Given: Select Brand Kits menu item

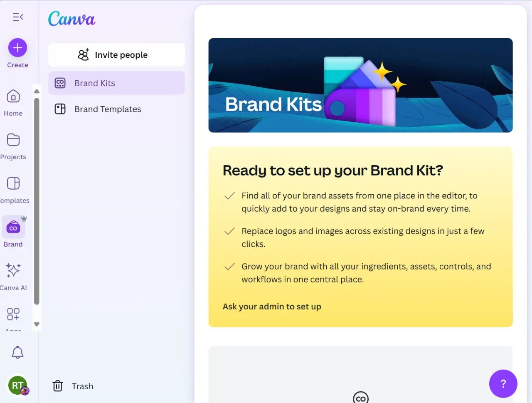Looking at the screenshot, I should pyautogui.click(x=116, y=83).
